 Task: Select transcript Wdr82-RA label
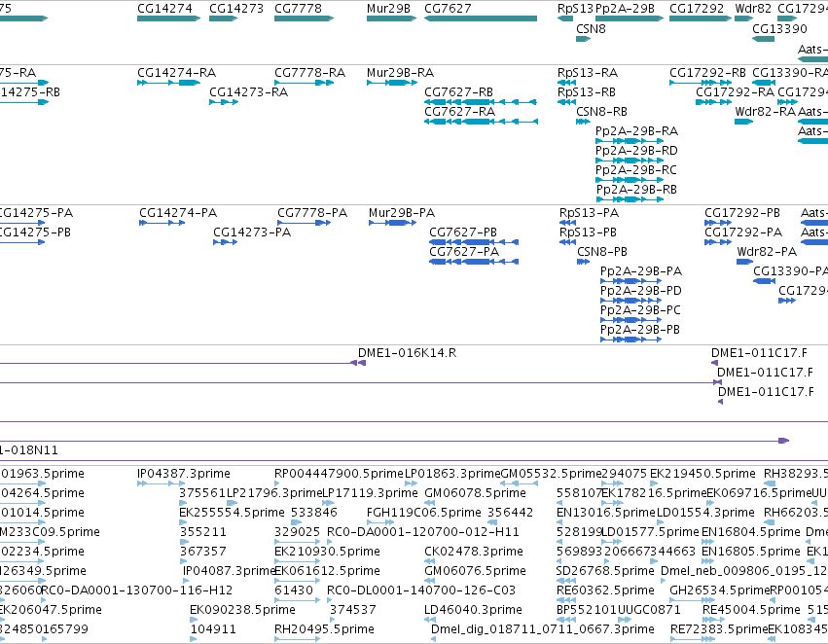[x=765, y=111]
